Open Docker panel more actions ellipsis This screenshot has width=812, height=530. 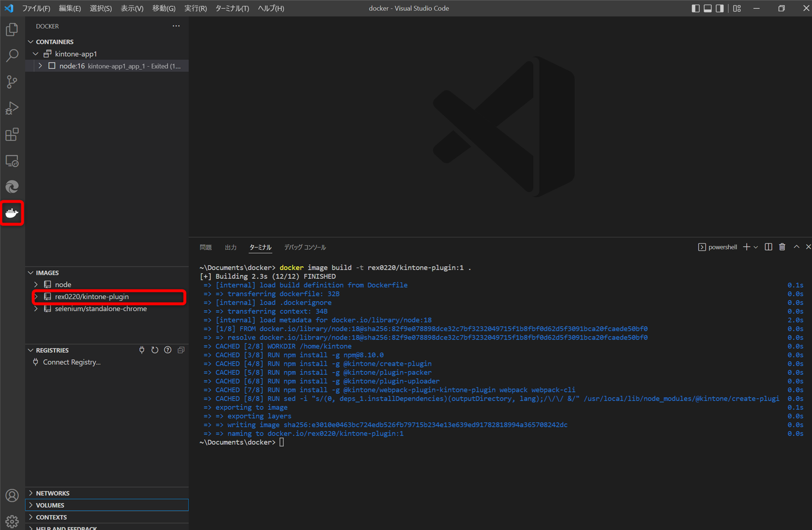[x=176, y=26]
